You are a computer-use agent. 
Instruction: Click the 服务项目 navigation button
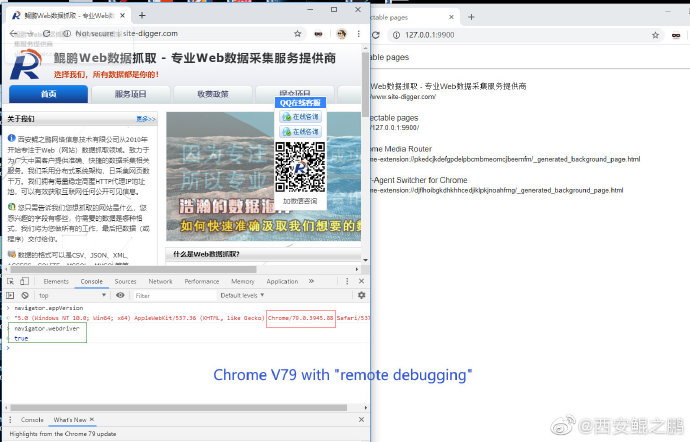[130, 94]
